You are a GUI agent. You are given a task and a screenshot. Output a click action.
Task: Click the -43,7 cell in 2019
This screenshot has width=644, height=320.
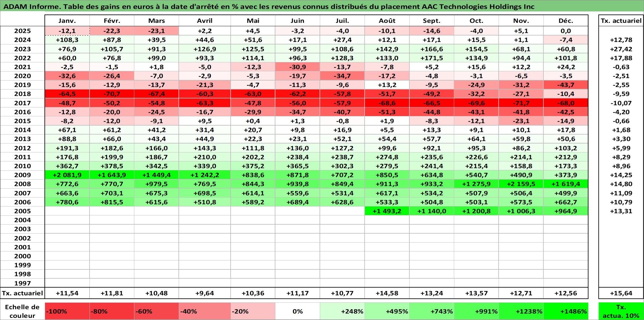click(566, 85)
